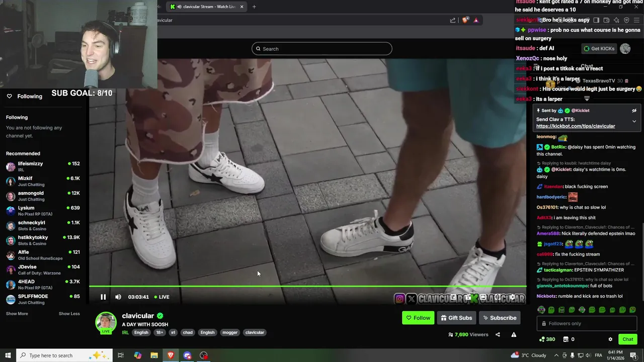Open browser hamburger main menu
This screenshot has height=362, width=644.
[636, 20]
